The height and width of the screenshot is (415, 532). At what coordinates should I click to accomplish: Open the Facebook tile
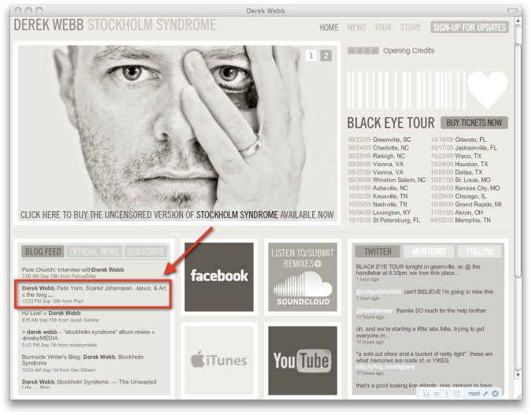219,276
